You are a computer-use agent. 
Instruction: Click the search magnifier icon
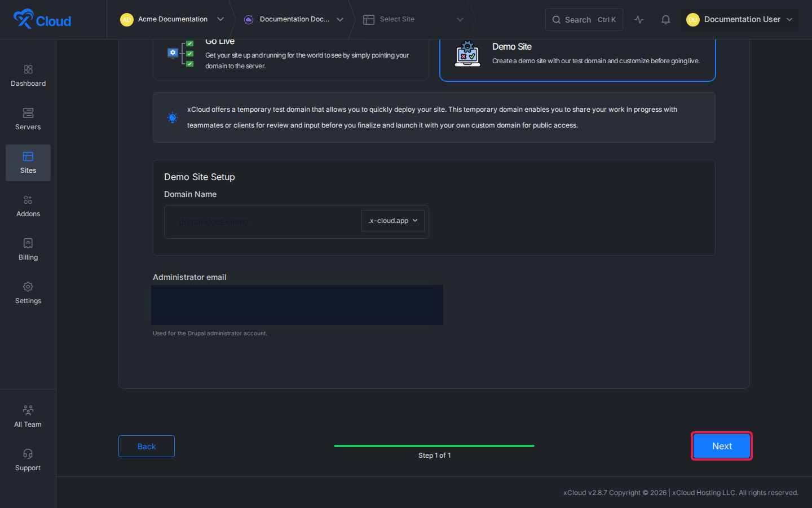point(557,20)
